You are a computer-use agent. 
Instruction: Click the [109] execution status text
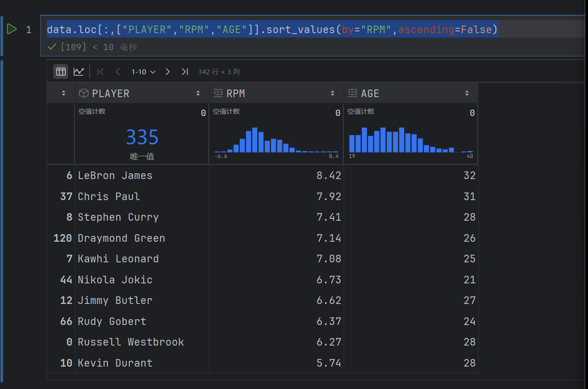click(73, 47)
